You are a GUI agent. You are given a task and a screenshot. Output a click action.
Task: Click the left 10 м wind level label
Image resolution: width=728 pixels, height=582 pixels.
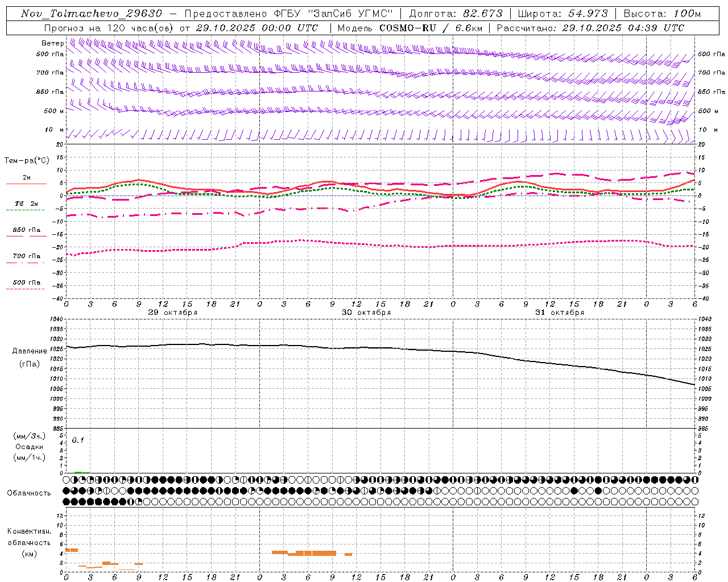tap(54, 130)
